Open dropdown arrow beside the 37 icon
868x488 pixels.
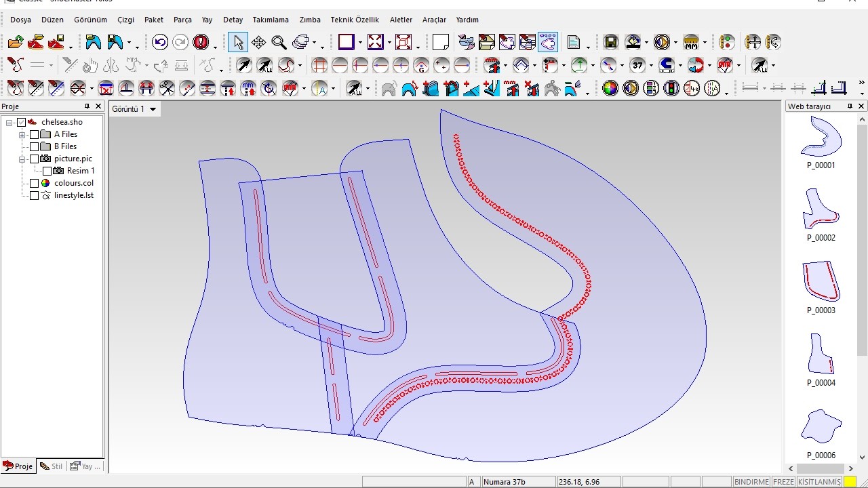(x=651, y=66)
